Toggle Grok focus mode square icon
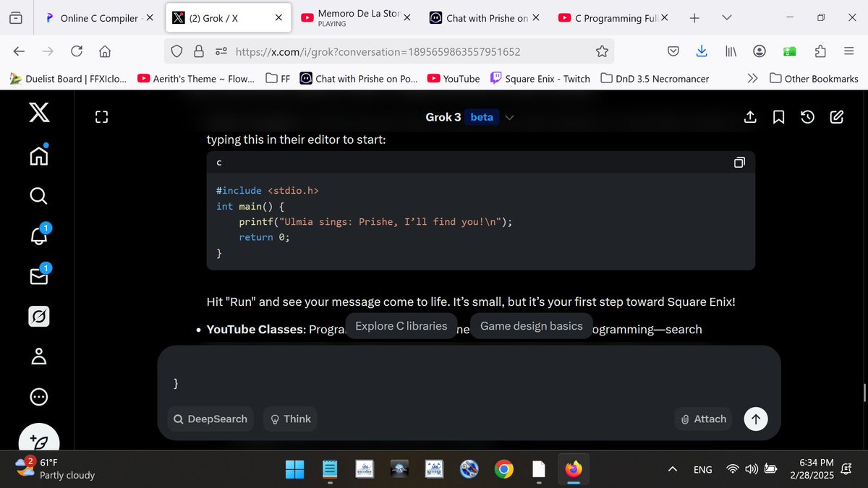The height and width of the screenshot is (488, 868). coord(101,117)
